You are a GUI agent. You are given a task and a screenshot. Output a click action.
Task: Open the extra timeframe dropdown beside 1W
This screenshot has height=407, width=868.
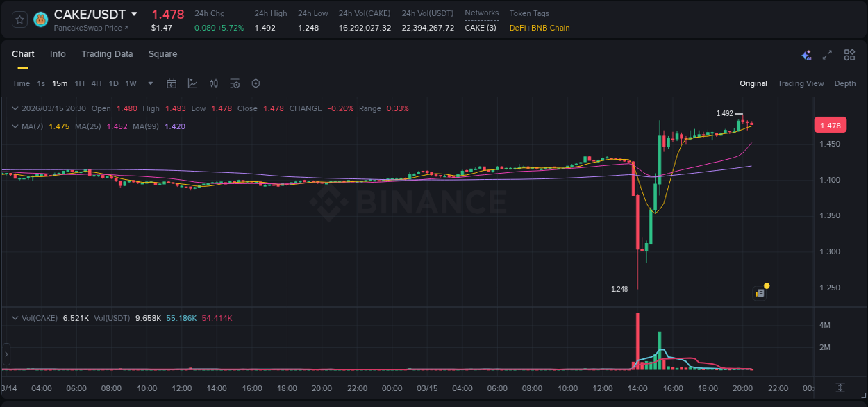point(149,83)
